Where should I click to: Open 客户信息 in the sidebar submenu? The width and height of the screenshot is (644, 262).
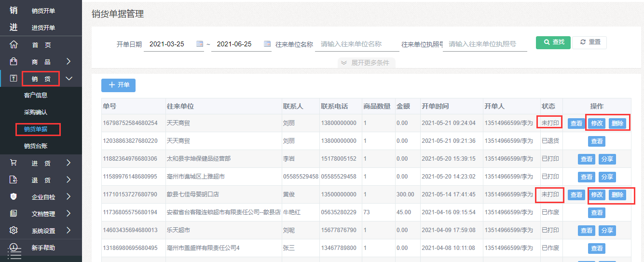[36, 95]
